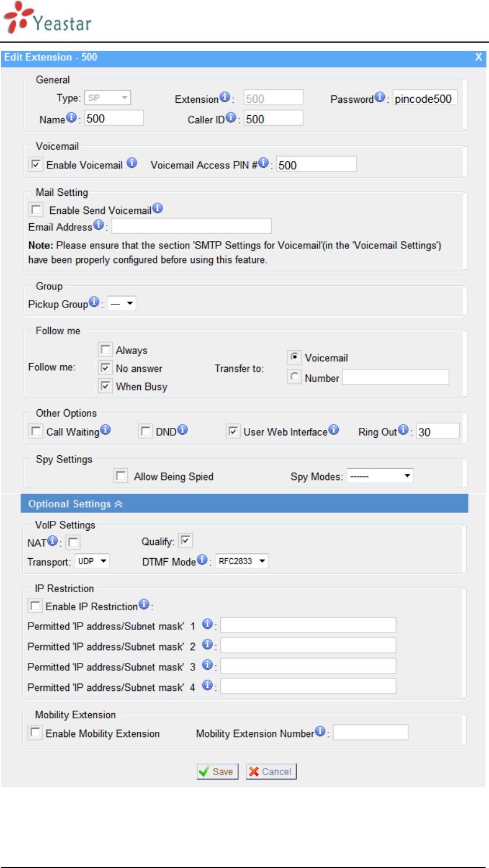Check the Always follow me option
The height and width of the screenshot is (868, 489).
coord(105,350)
